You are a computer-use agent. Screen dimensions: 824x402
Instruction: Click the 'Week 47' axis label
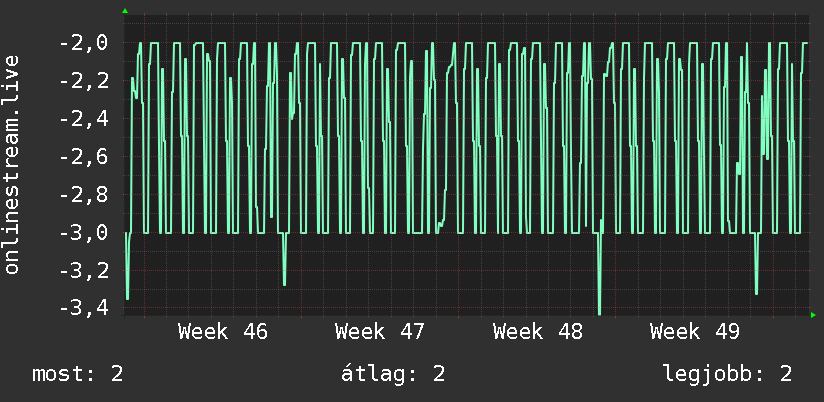[380, 332]
